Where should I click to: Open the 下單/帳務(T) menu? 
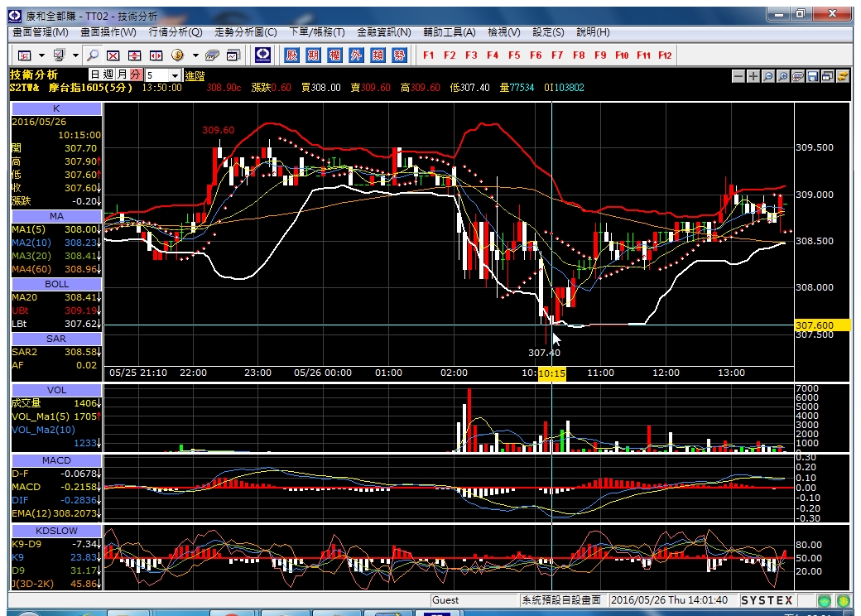click(317, 32)
